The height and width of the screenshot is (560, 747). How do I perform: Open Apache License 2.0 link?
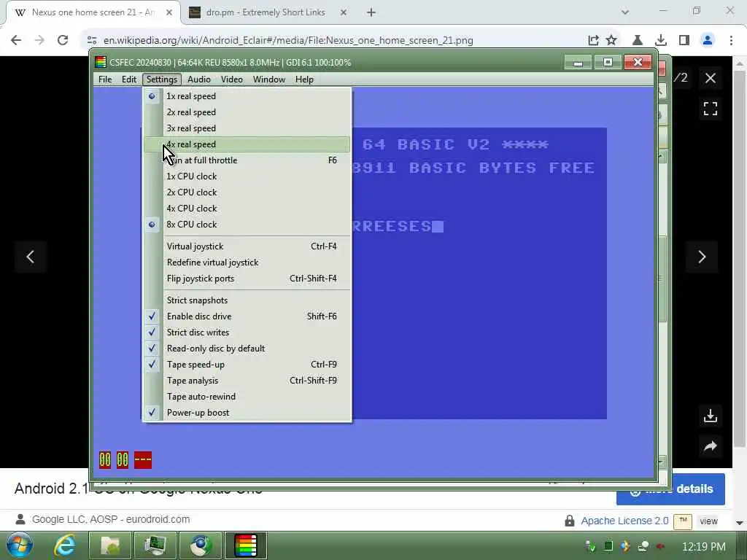tap(624, 521)
